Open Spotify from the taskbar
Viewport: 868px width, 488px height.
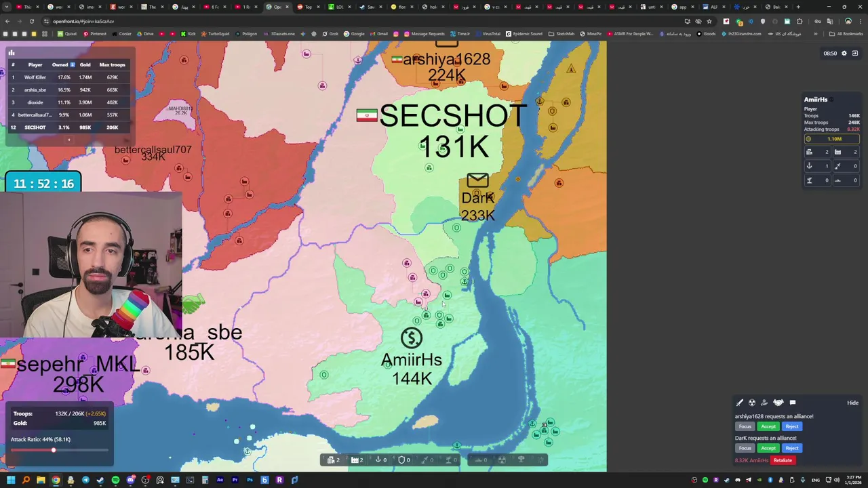click(x=115, y=480)
